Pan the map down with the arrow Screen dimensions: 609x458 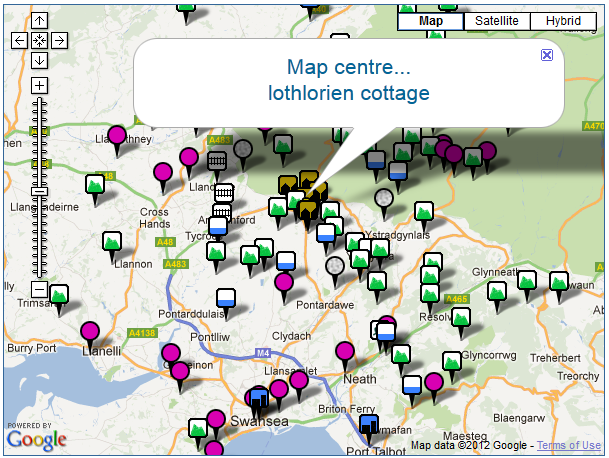coord(39,60)
